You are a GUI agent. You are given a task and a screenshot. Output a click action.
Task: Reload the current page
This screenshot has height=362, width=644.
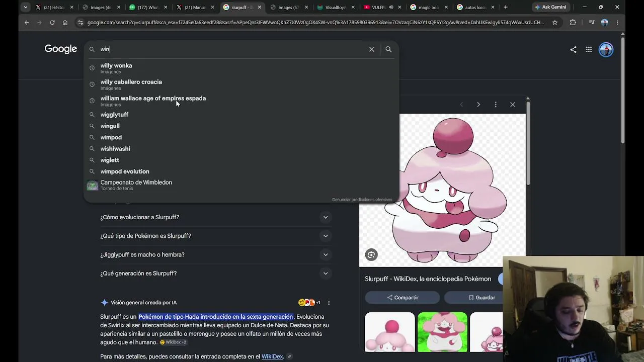tap(52, 22)
